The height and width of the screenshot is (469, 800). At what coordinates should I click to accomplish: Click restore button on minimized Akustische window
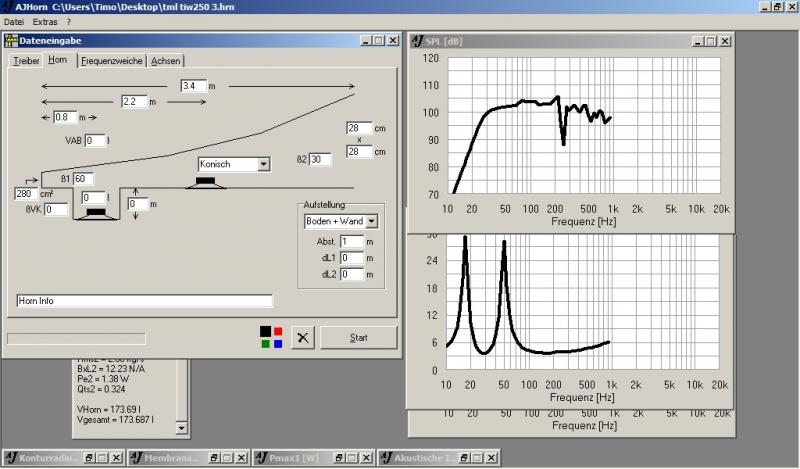[x=464, y=457]
